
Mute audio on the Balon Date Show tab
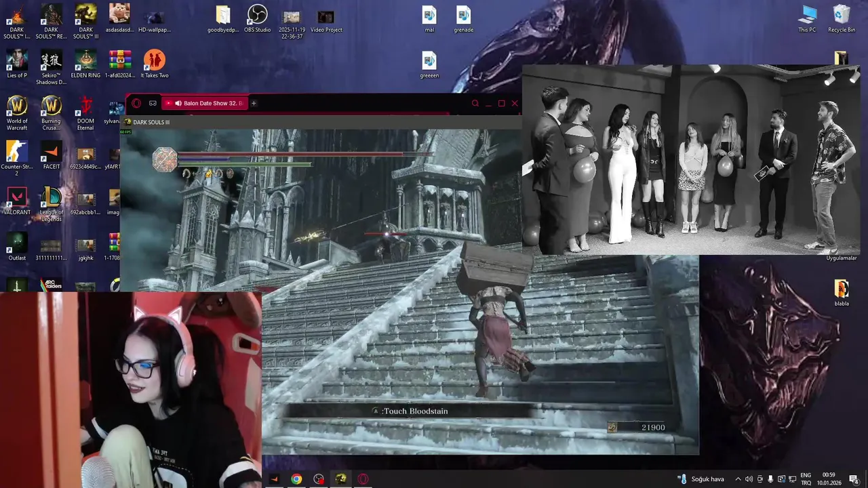(x=178, y=103)
